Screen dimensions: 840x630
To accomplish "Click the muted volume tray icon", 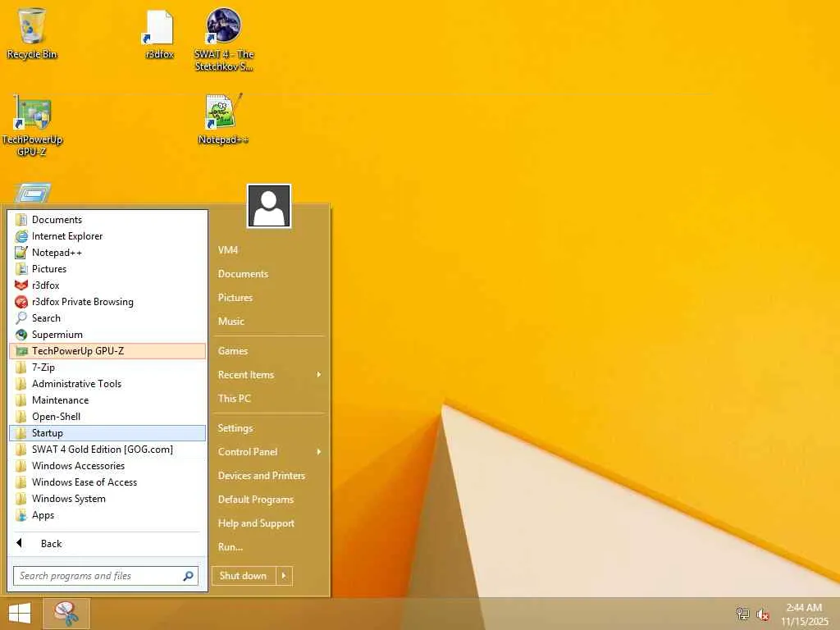I will (x=763, y=614).
